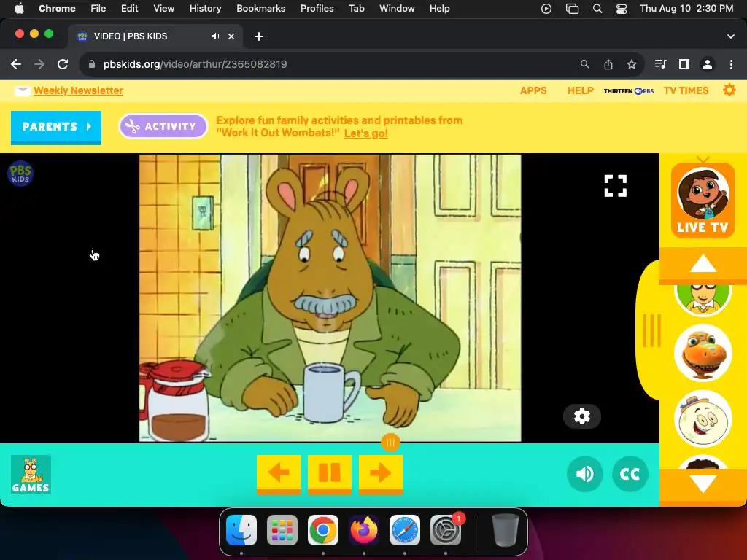Go back to the previous video
This screenshot has width=747, height=560.
click(278, 474)
